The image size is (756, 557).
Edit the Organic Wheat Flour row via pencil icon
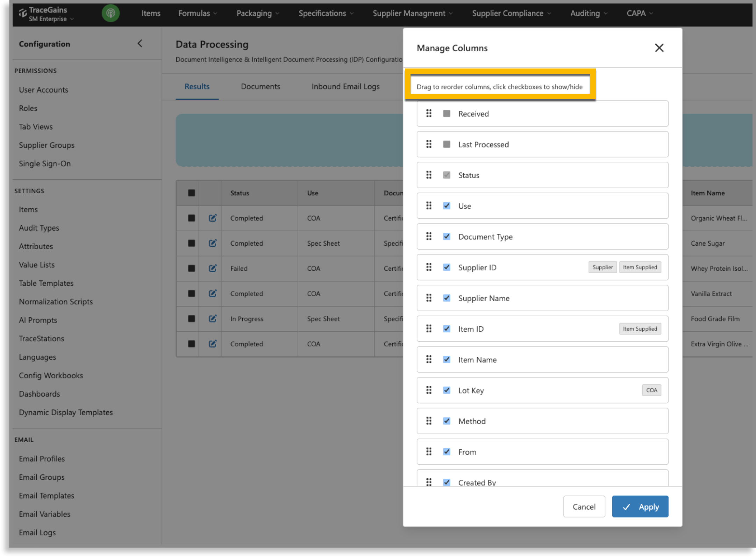coord(213,218)
